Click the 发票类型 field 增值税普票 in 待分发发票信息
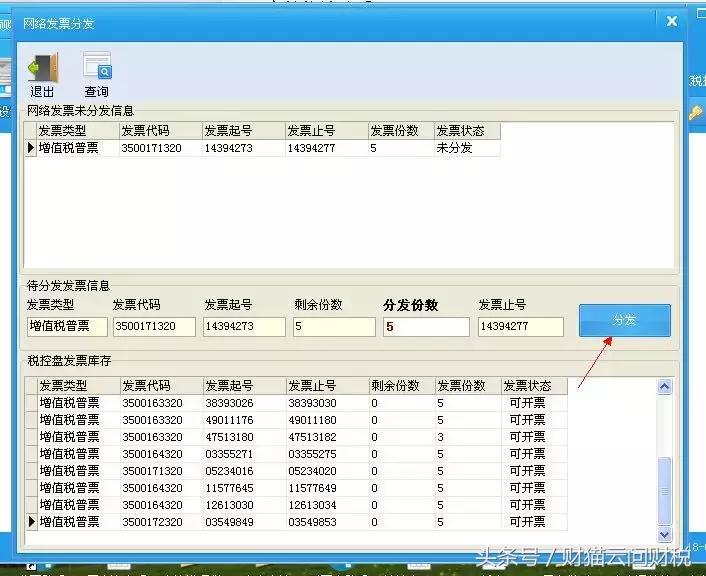This screenshot has height=576, width=706. coord(67,327)
